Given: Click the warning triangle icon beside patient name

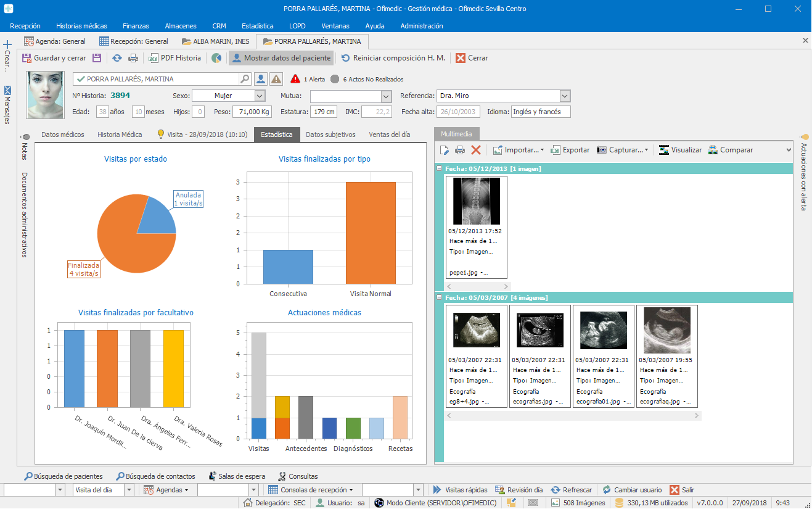Looking at the screenshot, I should click(x=276, y=79).
